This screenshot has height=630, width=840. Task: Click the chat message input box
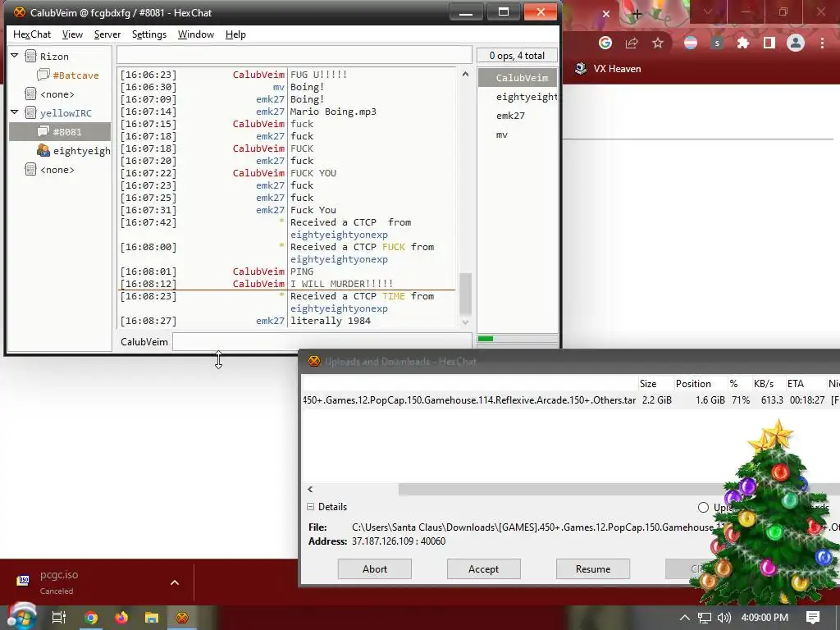pyautogui.click(x=322, y=342)
